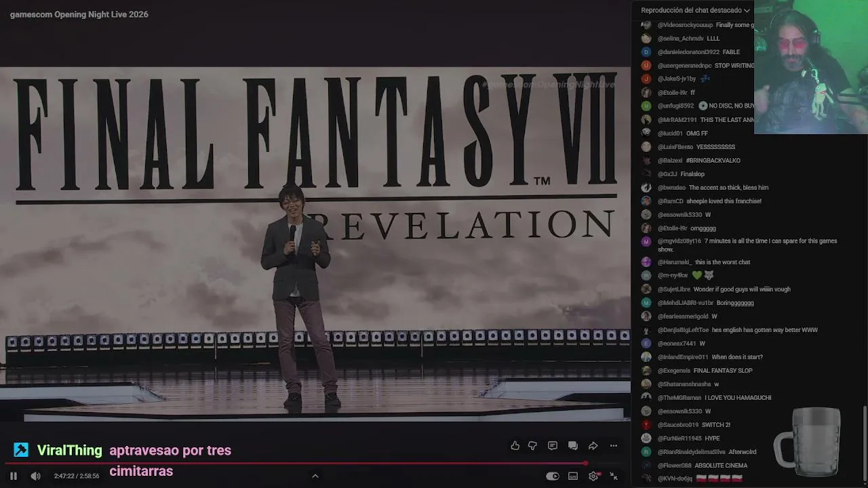Screen dimensions: 868x488
Task: Click the username @InlandEmpire011 in chat
Action: (x=683, y=357)
